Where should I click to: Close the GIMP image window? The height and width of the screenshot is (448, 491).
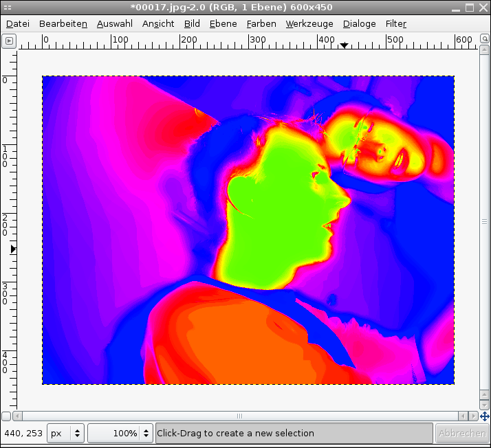483,8
